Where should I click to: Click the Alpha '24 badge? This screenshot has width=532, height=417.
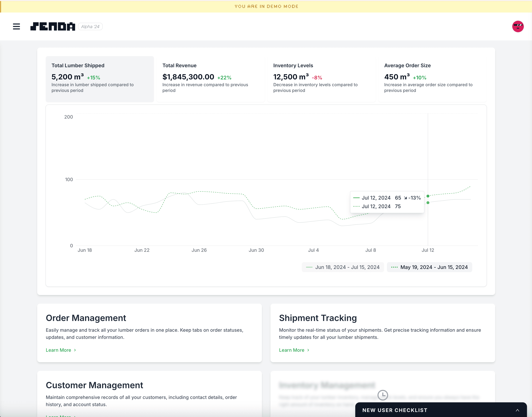pos(90,27)
